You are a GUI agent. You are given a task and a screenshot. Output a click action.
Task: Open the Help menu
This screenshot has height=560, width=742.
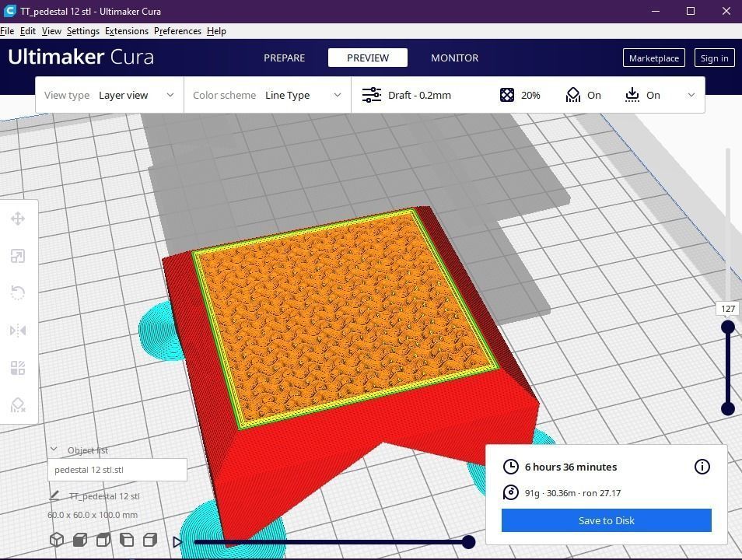(x=216, y=31)
